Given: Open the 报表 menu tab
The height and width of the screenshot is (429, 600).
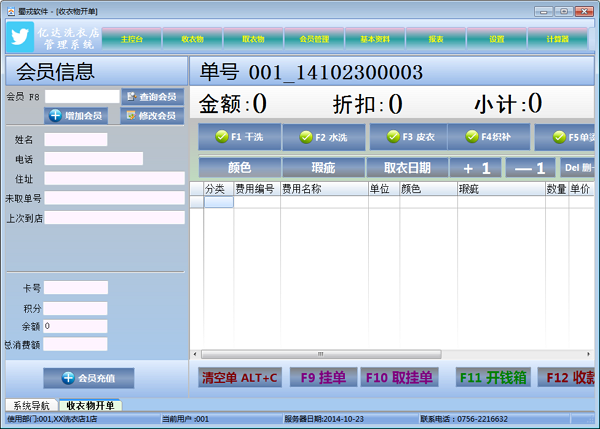Looking at the screenshot, I should [x=436, y=39].
